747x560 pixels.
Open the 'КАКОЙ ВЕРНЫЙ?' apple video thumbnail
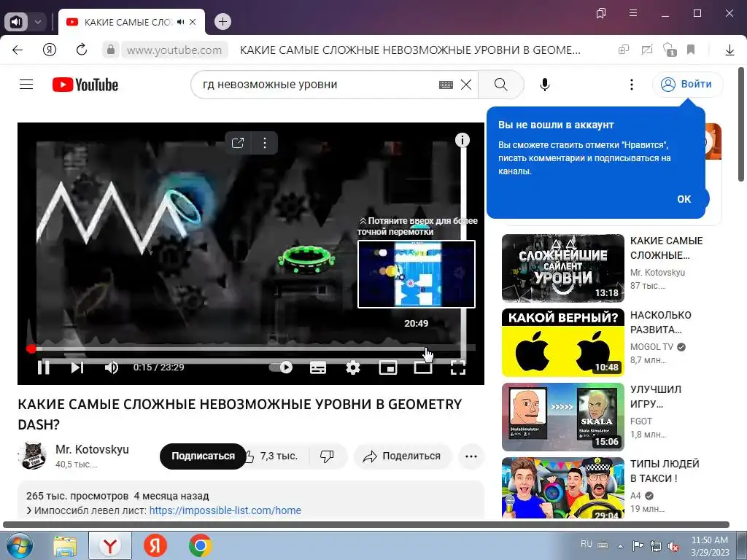563,343
